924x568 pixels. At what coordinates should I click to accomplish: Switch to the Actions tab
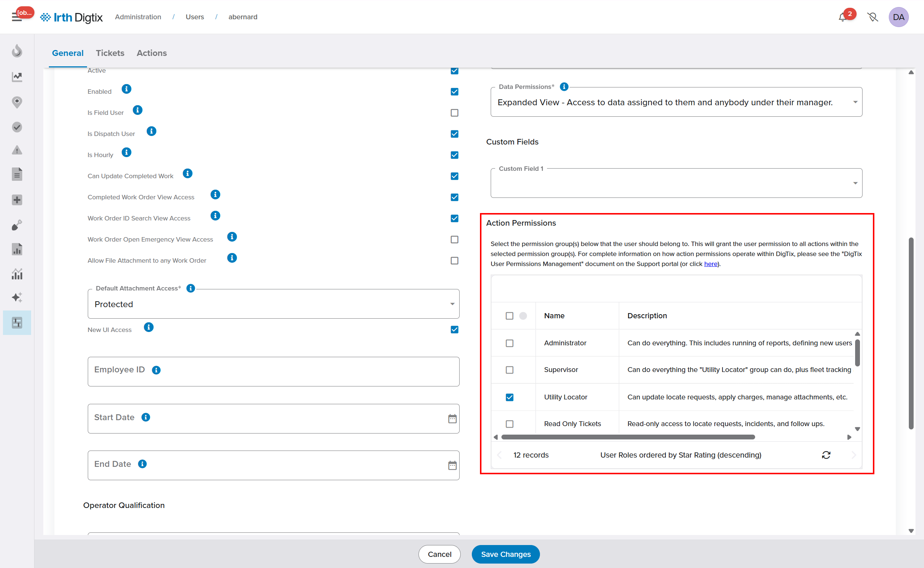151,53
